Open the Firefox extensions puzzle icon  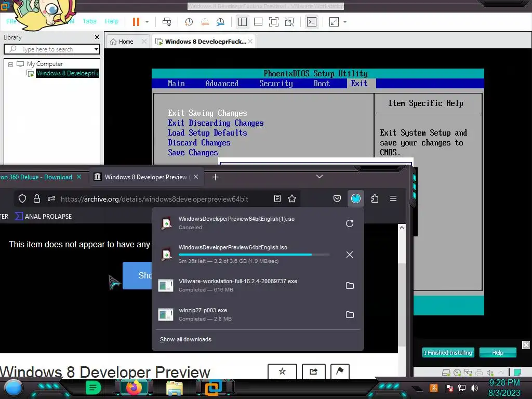click(x=375, y=198)
